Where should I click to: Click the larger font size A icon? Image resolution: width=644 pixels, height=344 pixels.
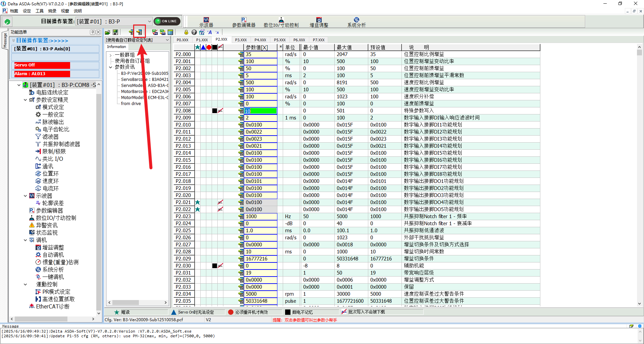[x=210, y=32]
